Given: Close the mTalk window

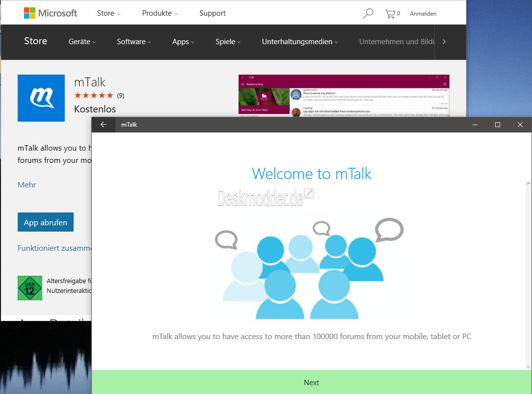Looking at the screenshot, I should tap(520, 125).
